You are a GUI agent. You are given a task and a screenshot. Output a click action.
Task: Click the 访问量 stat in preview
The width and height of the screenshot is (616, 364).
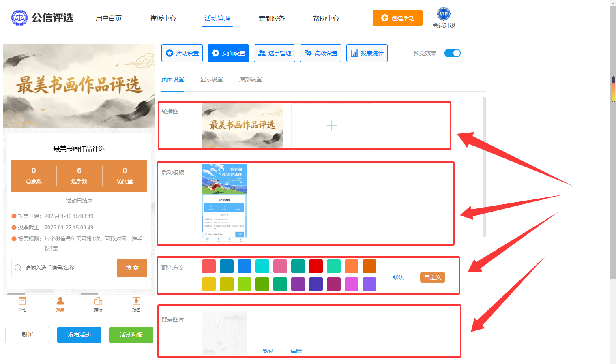(124, 176)
